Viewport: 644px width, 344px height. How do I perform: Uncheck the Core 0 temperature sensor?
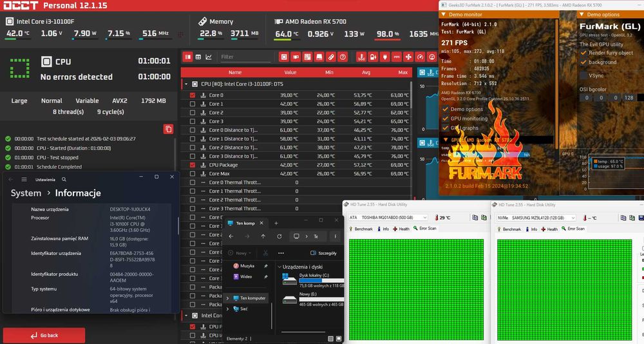click(193, 95)
